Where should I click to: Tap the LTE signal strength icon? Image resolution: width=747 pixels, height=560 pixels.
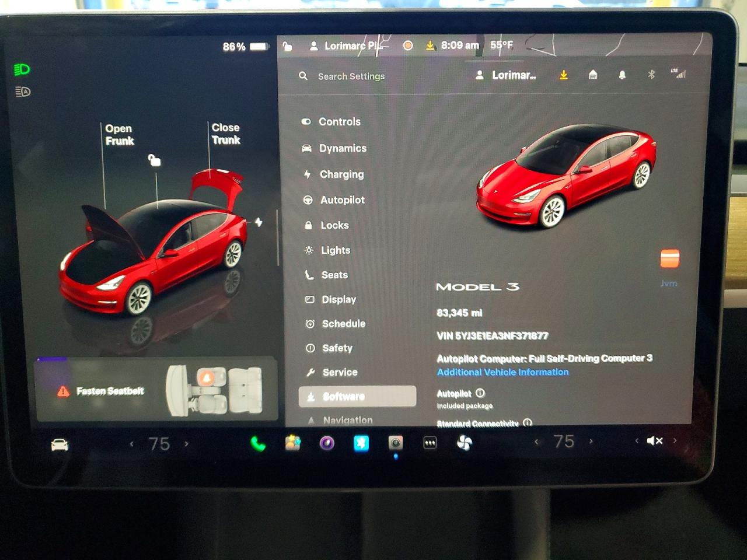(678, 73)
